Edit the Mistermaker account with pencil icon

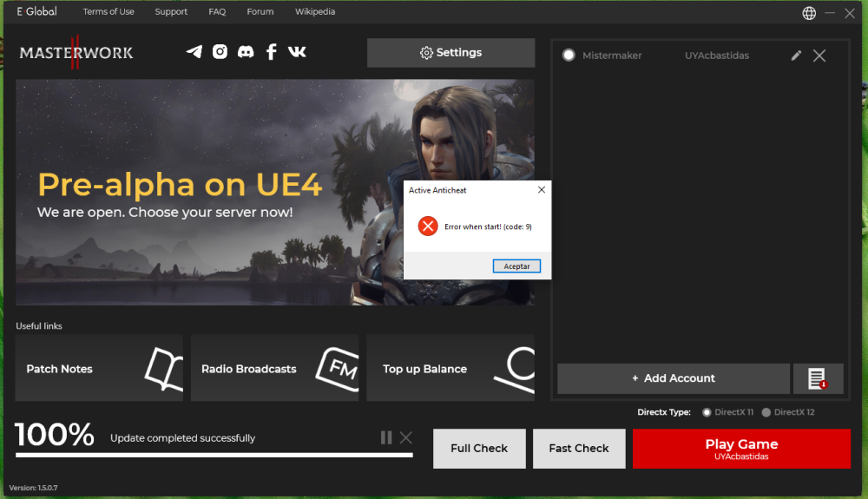tap(796, 56)
